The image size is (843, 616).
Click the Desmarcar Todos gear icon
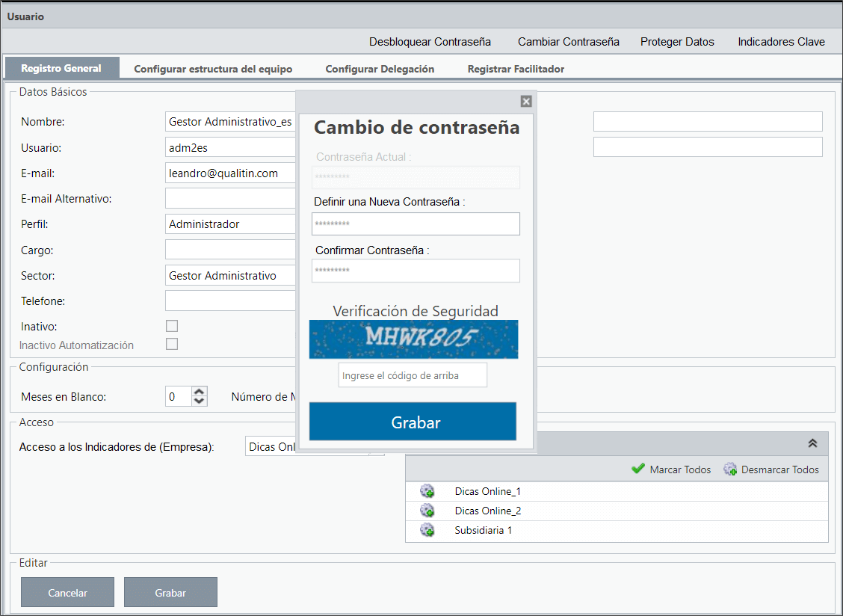pyautogui.click(x=730, y=469)
